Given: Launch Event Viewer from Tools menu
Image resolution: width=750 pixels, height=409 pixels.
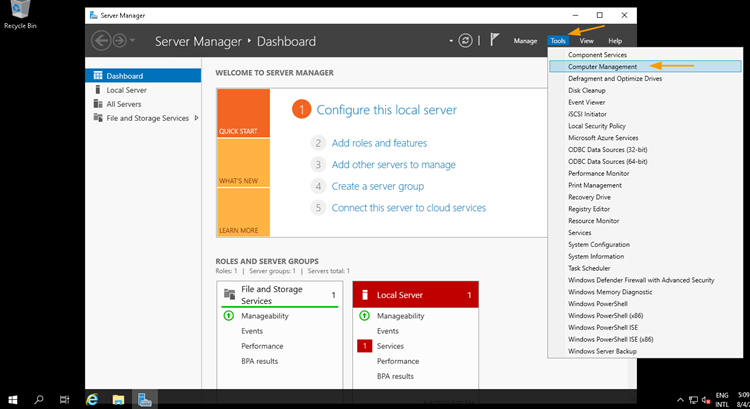Looking at the screenshot, I should (x=586, y=102).
